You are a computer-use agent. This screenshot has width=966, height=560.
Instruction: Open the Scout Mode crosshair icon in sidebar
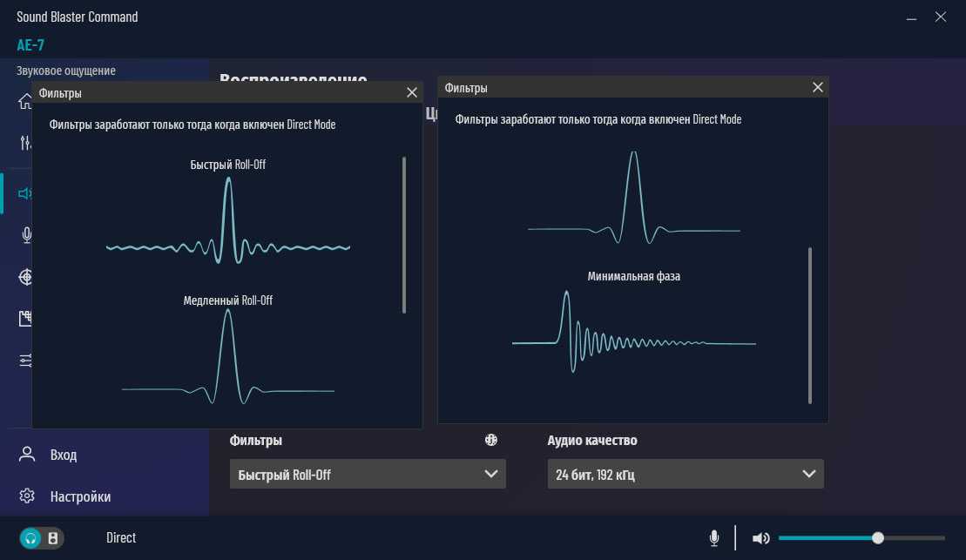pos(26,277)
